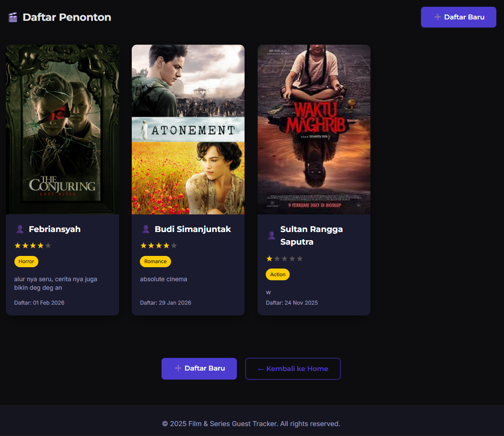Click the plus icon in bottom Daftar Baru button
This screenshot has width=504, height=436.
tap(178, 368)
